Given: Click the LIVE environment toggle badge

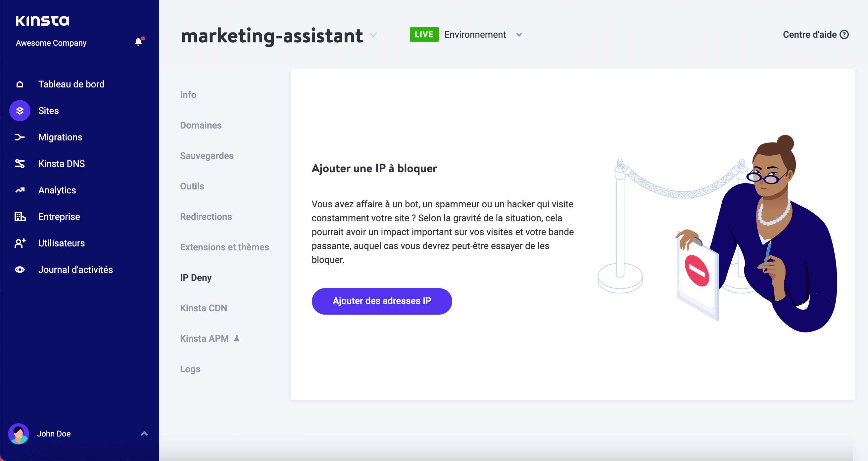Looking at the screenshot, I should coord(424,35).
